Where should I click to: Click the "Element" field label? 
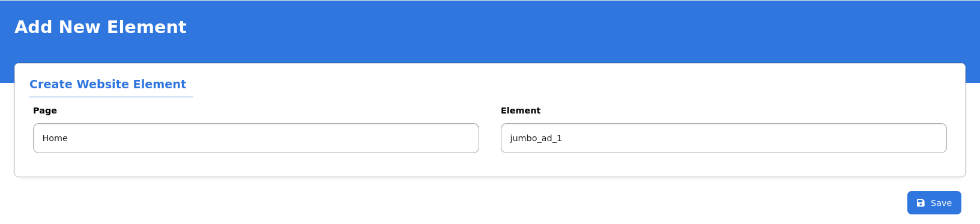tap(521, 110)
